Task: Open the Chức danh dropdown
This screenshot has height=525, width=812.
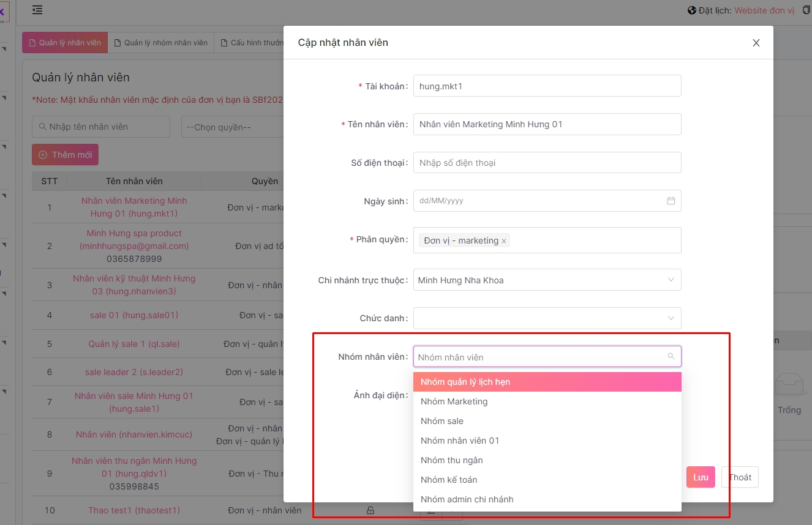Action: [x=671, y=318]
